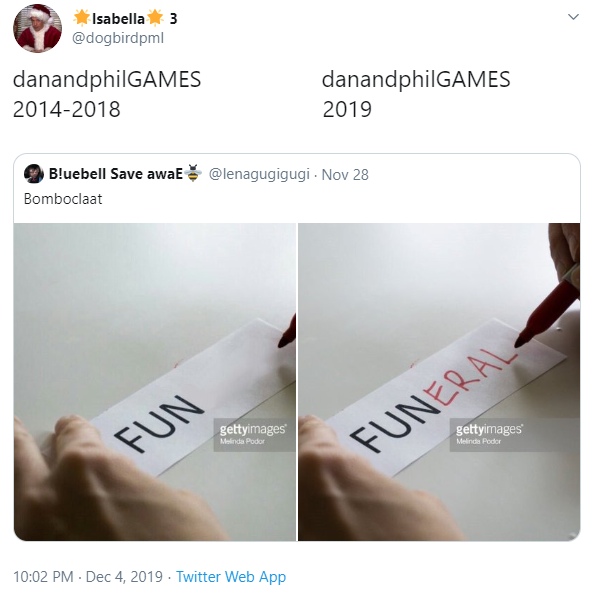Click the bee emoji in quoted name
Image resolution: width=594 pixels, height=601 pixels.
click(x=193, y=173)
